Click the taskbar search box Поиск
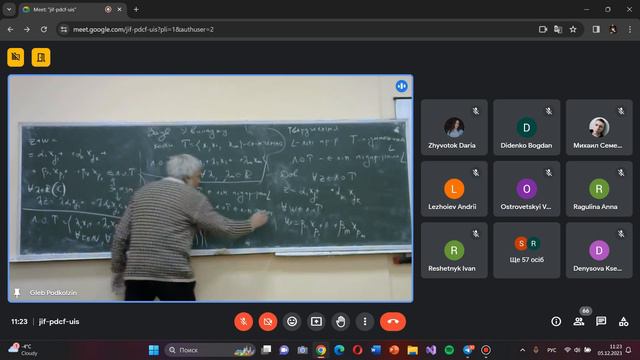 click(x=211, y=350)
